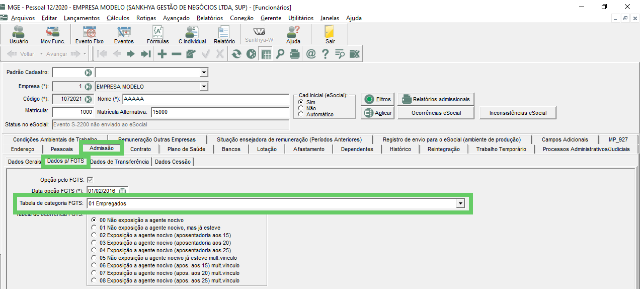644x289 pixels.
Task: Open the Relatório toolbar icon
Action: (224, 34)
